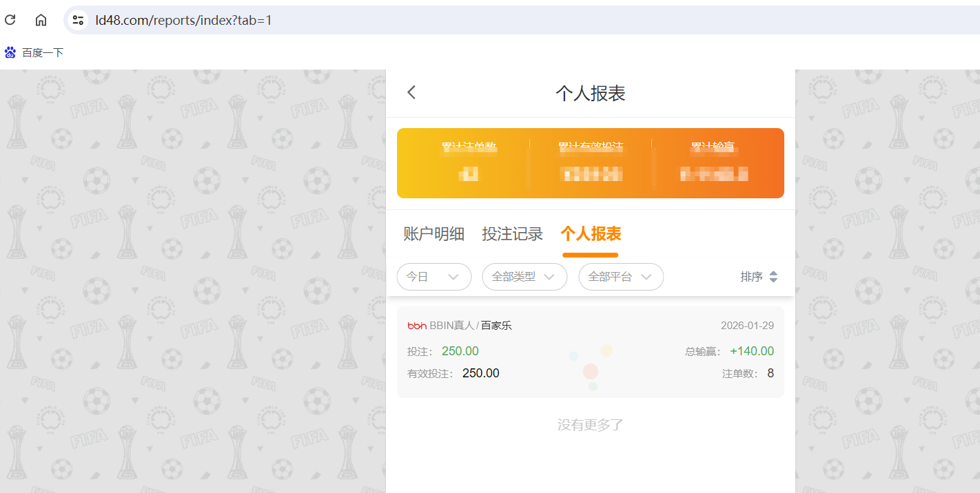
Task: Click 累计注单数 summary block
Action: coord(469,162)
